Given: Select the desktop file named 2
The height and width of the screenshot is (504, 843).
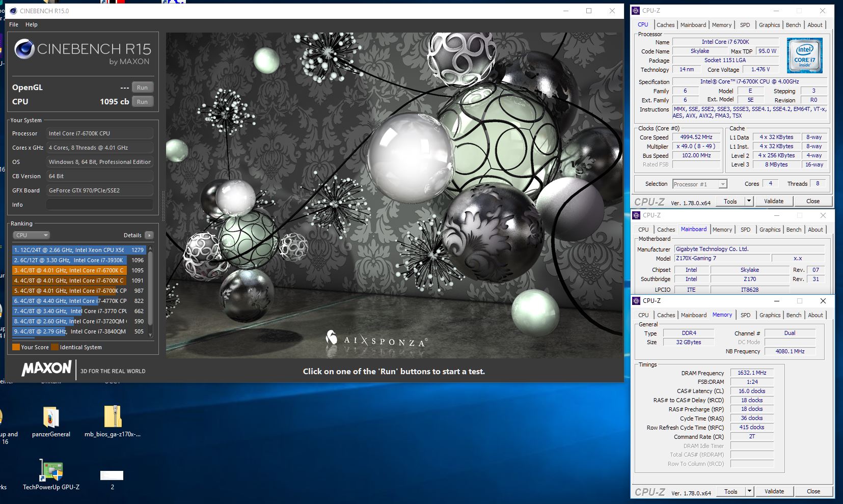Looking at the screenshot, I should [x=112, y=476].
